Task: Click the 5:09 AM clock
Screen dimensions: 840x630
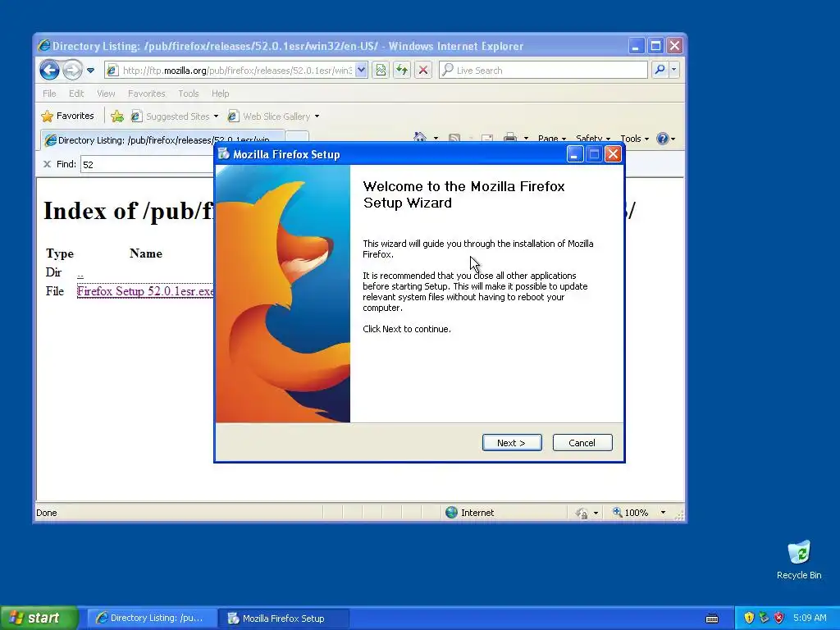Action: tap(810, 618)
